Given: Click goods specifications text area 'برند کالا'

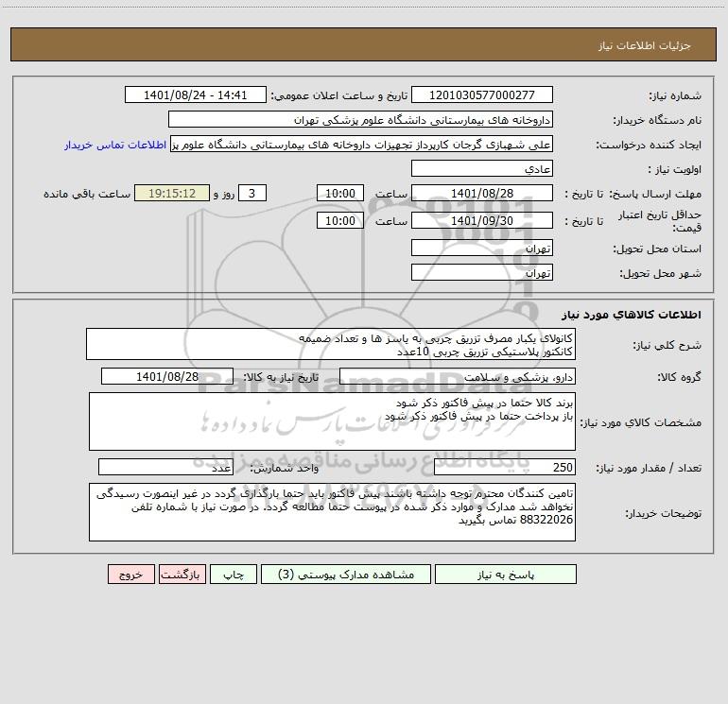Looking at the screenshot, I should [332, 421].
